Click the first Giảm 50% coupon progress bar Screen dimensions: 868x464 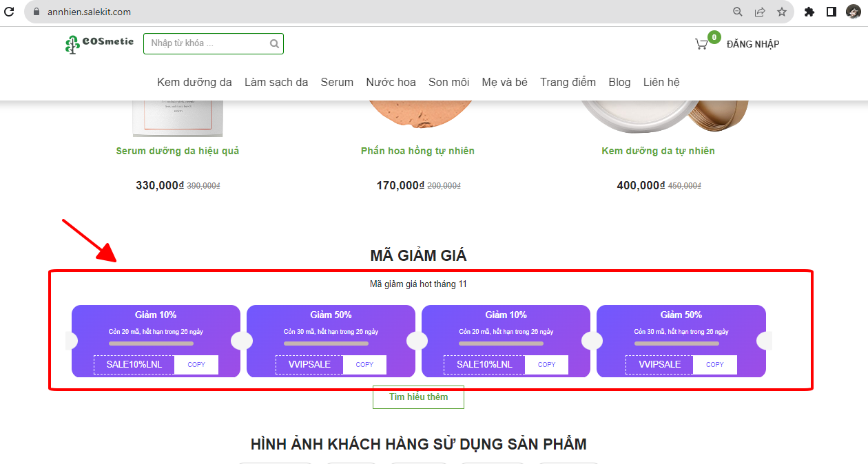331,343
